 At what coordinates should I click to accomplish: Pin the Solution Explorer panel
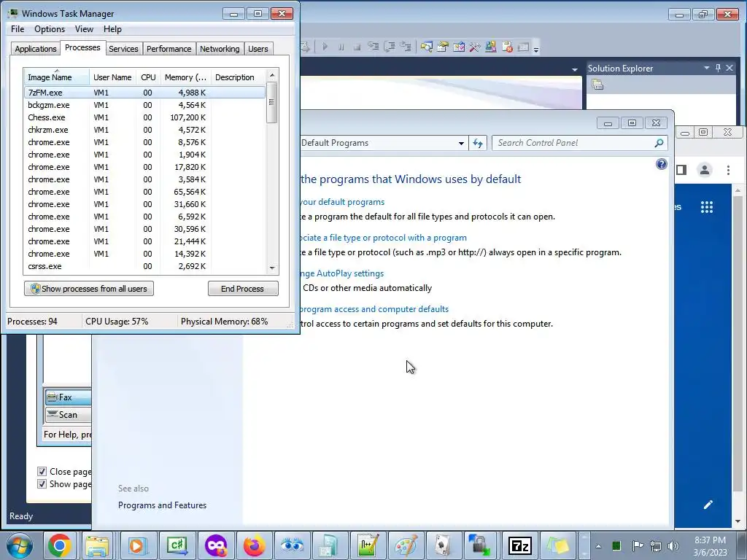tap(718, 68)
